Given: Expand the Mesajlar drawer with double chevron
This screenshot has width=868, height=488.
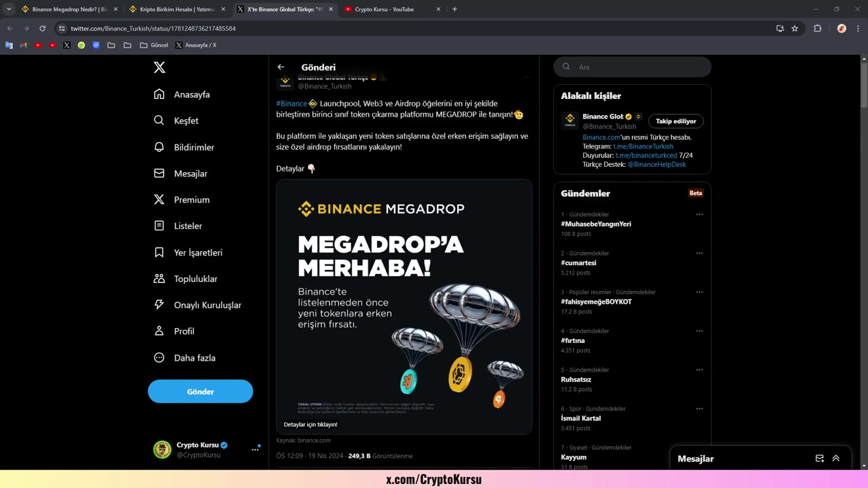Looking at the screenshot, I should (836, 459).
